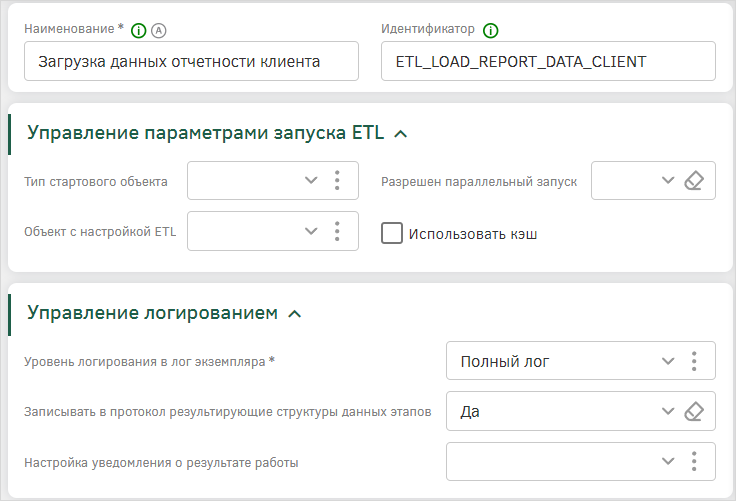This screenshot has width=736, height=501.
Task: Open the Полный лог dropdown arrow
Action: click(667, 361)
